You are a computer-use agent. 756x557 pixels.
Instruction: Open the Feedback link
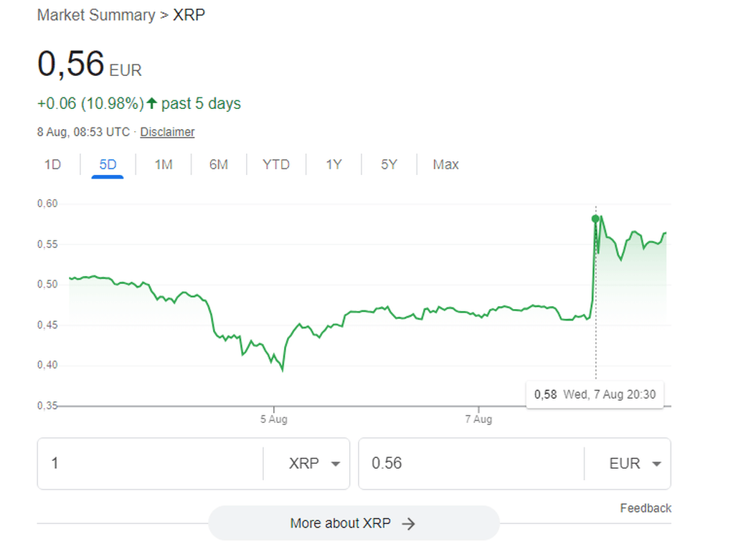point(646,508)
